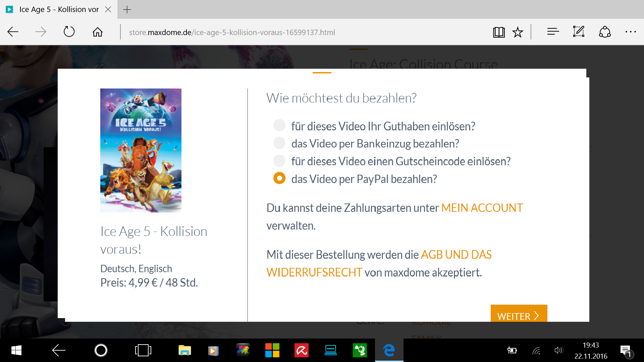644x362 pixels.
Task: Open the Windows Store taskbar icon
Action: pos(272,351)
